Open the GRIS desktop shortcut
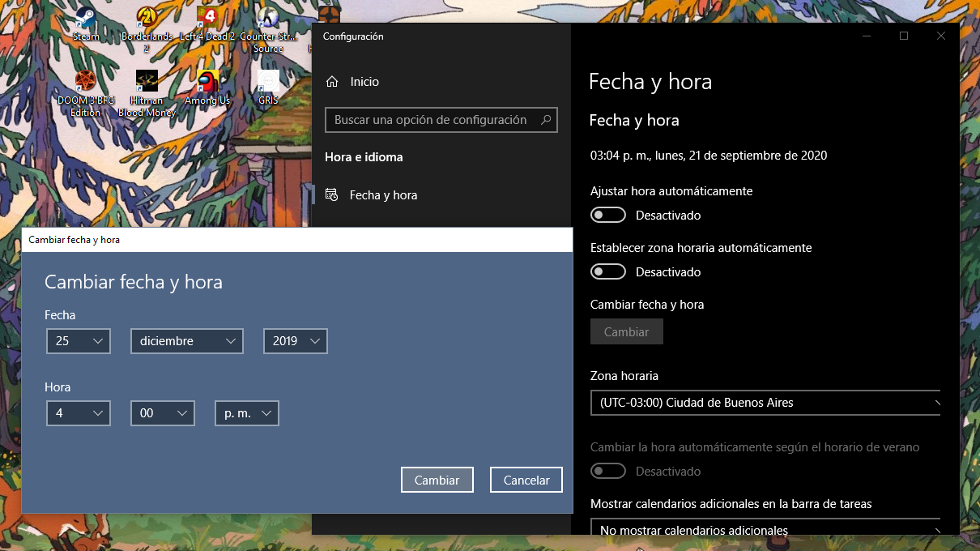 click(x=268, y=88)
